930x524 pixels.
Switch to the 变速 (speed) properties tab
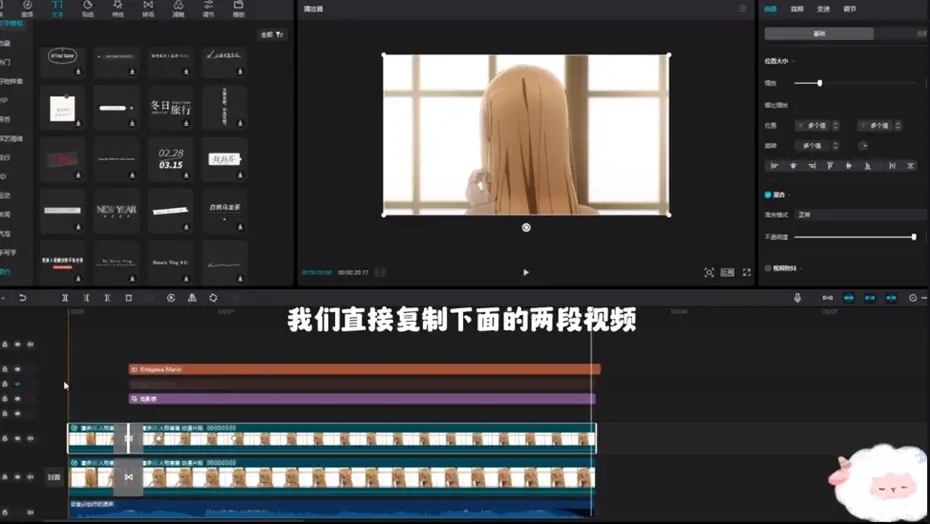(x=823, y=9)
